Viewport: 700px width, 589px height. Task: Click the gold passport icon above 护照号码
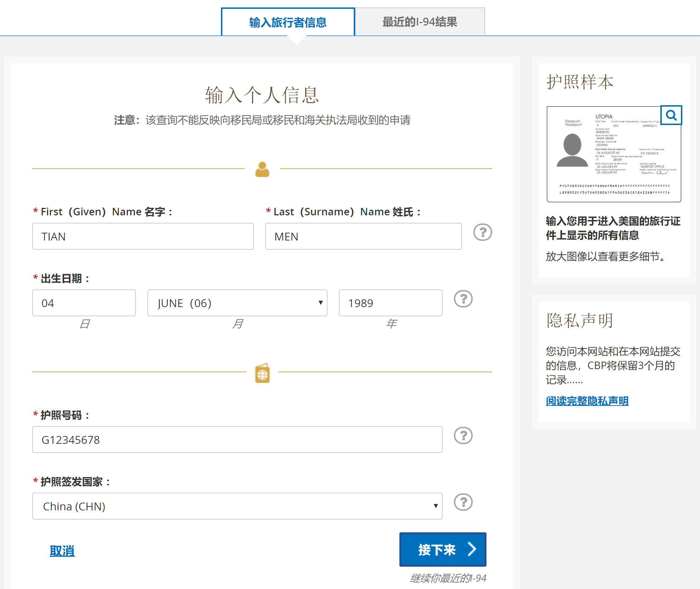coord(262,373)
